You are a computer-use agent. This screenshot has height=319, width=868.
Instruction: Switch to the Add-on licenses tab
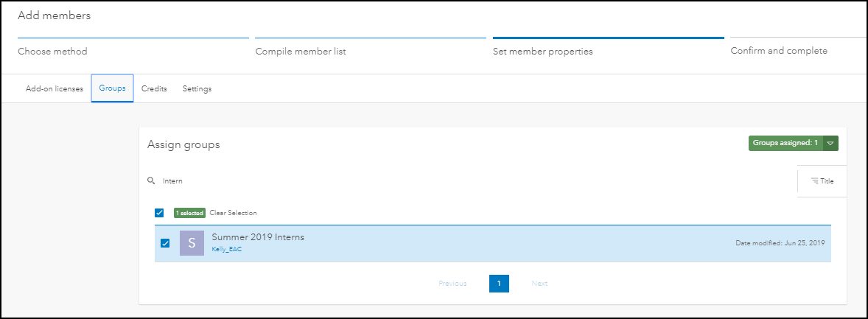[x=55, y=89]
